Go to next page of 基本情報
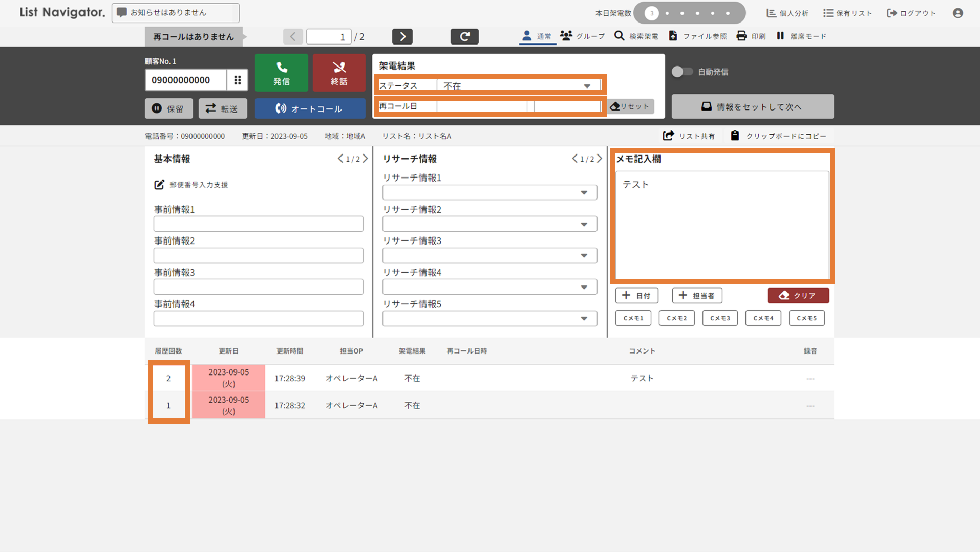 (365, 159)
